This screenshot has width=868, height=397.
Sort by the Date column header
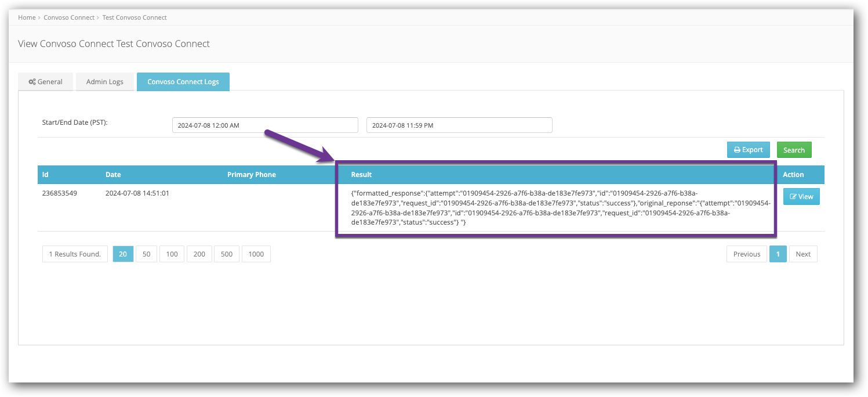tap(113, 175)
